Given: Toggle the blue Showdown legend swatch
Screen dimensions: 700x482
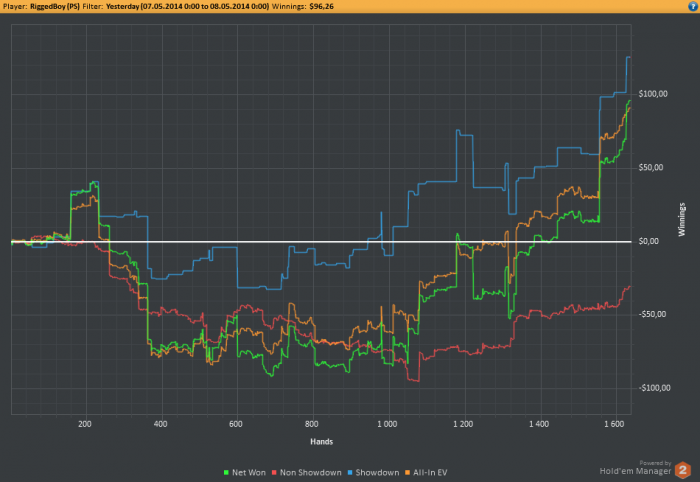Looking at the screenshot, I should 350,473.
